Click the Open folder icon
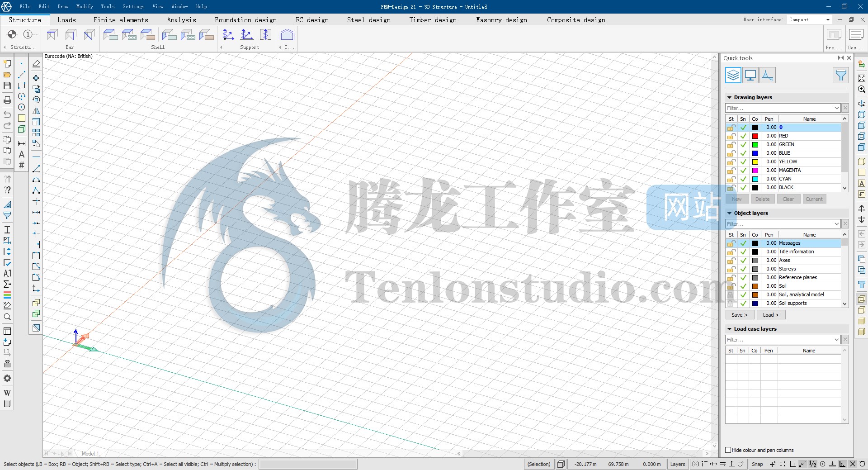 click(7, 75)
